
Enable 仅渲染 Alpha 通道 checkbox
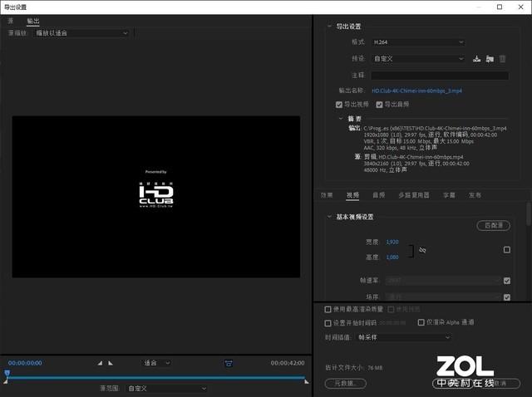pos(421,322)
